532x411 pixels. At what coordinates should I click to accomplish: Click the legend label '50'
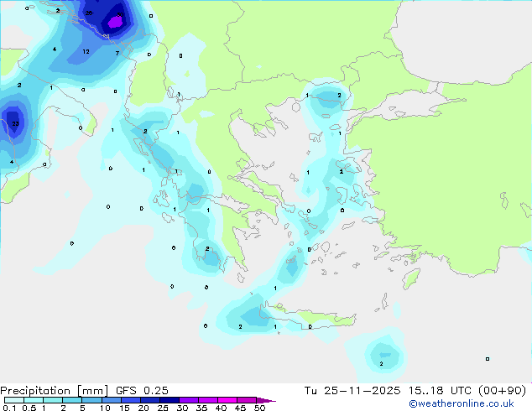point(259,408)
